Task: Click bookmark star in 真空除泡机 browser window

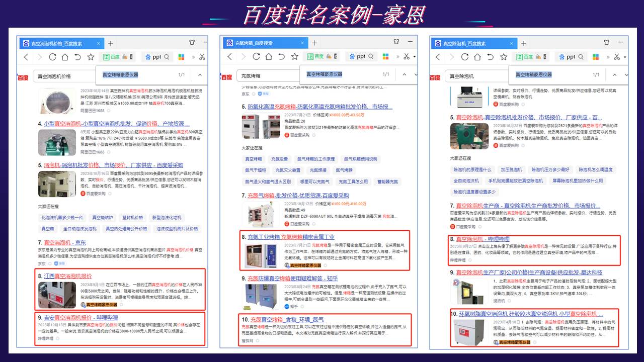Action: point(504,57)
